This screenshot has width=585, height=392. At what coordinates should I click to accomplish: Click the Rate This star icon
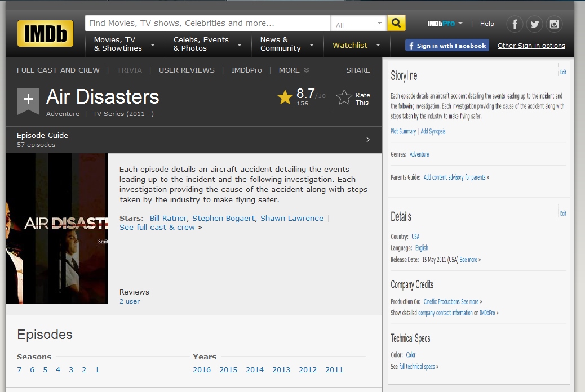coord(344,97)
